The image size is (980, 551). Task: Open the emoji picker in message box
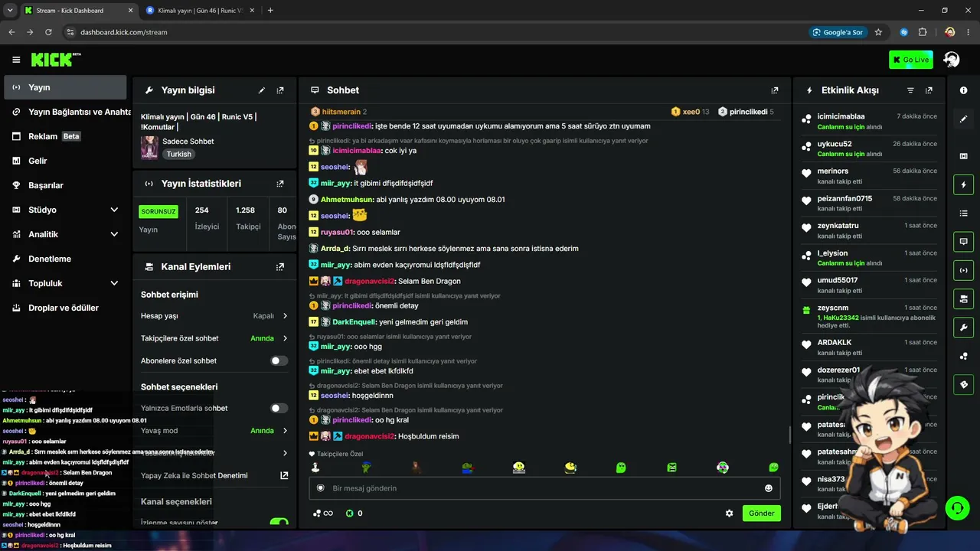point(769,488)
